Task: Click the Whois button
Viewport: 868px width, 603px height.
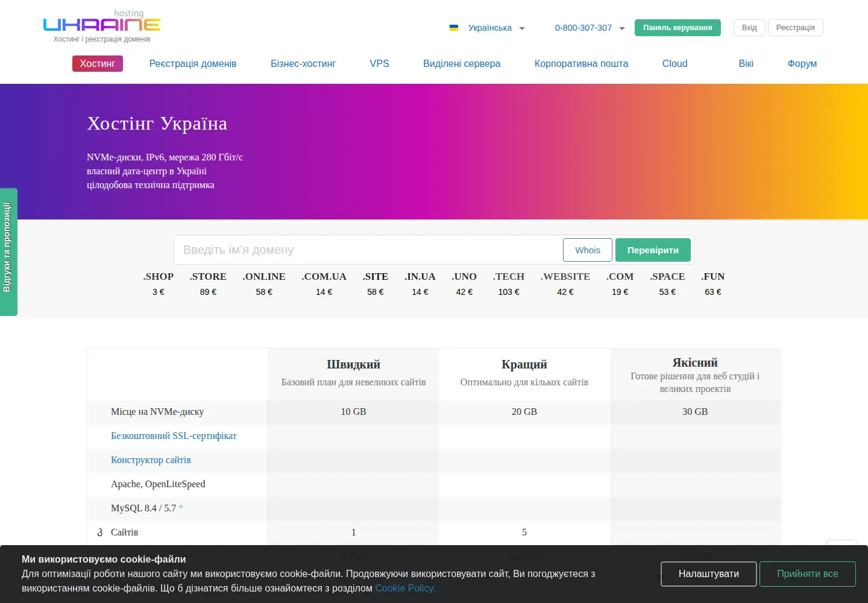Action: 588,250
